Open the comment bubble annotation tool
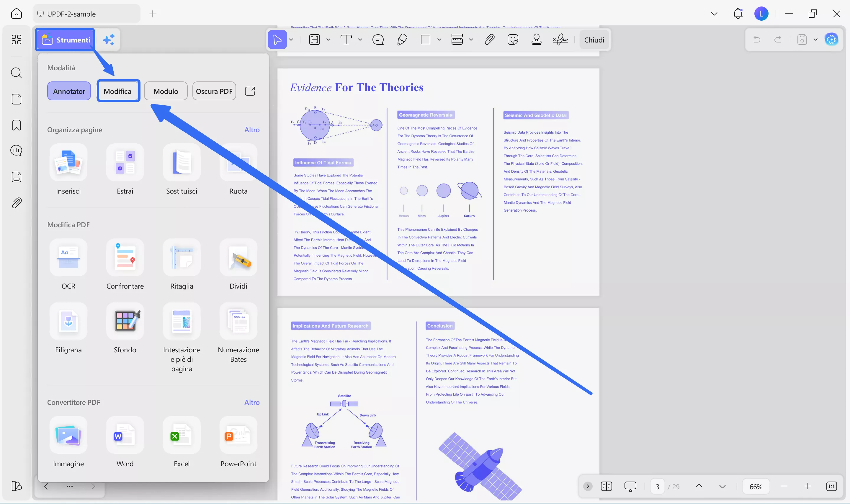Image resolution: width=850 pixels, height=504 pixels. (378, 40)
